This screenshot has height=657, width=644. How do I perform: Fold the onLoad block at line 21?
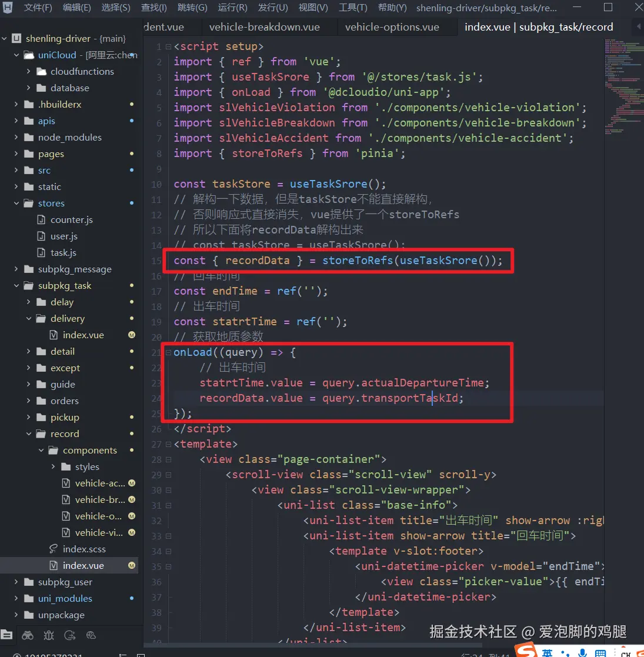pyautogui.click(x=168, y=352)
